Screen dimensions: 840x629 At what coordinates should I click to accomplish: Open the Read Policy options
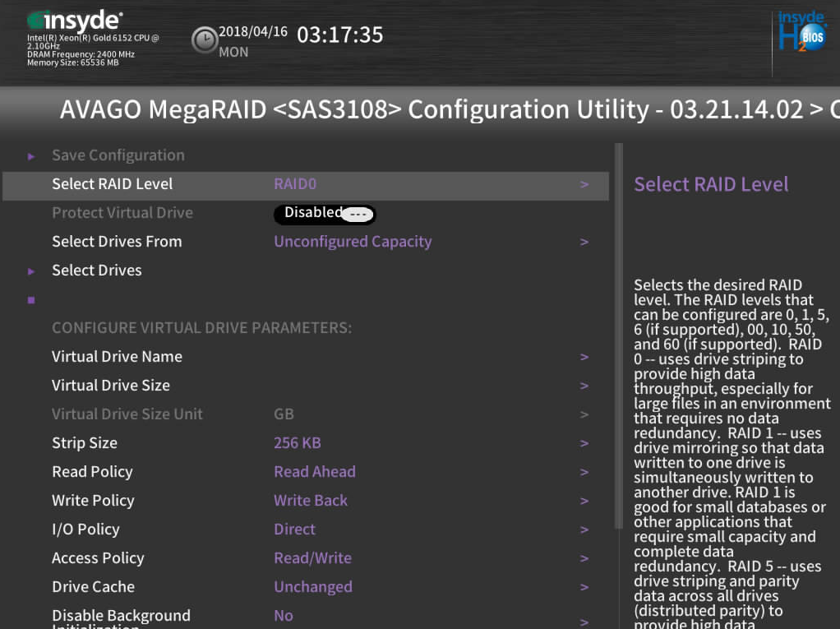(x=314, y=471)
